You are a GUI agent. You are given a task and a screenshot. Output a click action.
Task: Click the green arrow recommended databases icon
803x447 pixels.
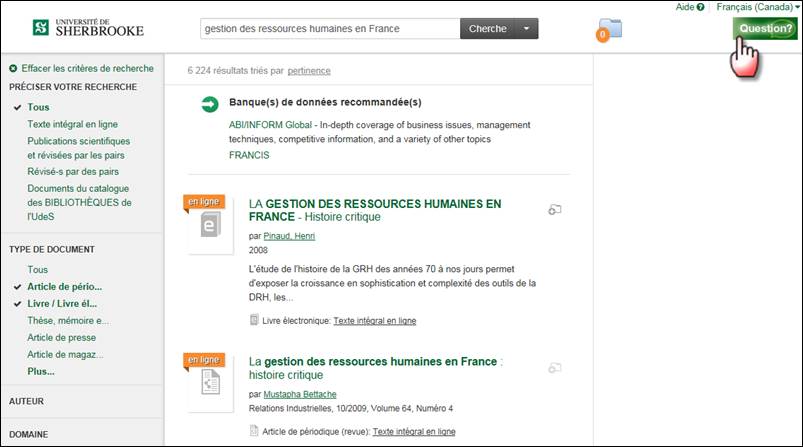(x=210, y=104)
